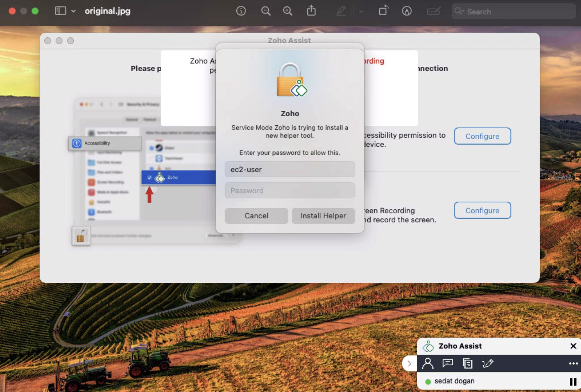The image size is (581, 392).
Task: Expand the highlight color dropdown arrow
Action: click(x=361, y=11)
